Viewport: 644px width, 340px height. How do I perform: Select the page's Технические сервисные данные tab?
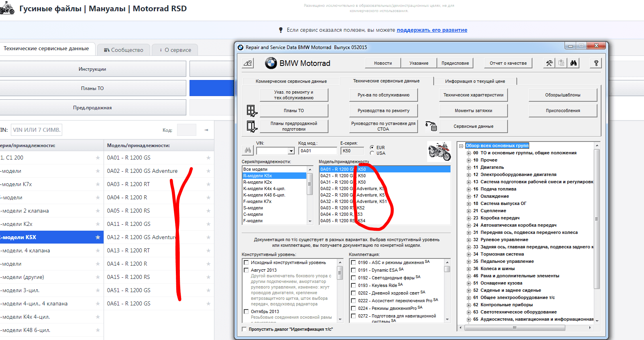[x=47, y=49]
